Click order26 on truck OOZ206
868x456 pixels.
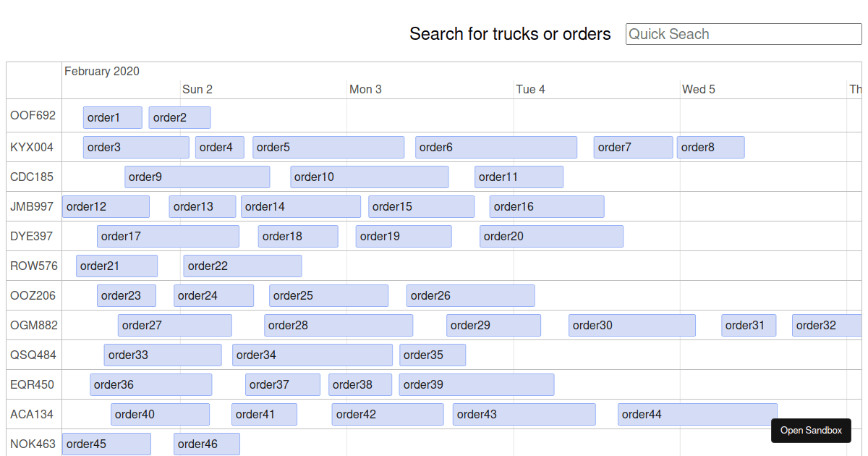(470, 295)
